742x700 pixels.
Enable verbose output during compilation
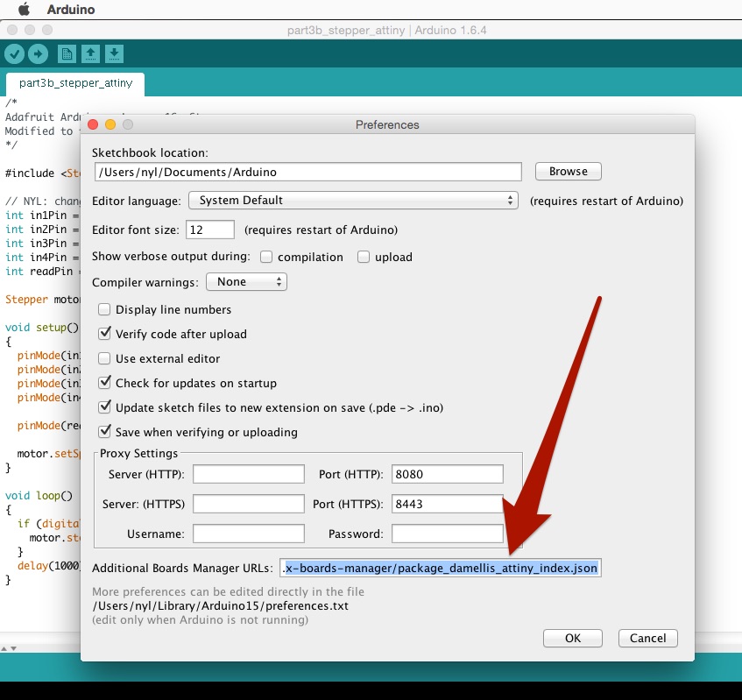pyautogui.click(x=266, y=257)
